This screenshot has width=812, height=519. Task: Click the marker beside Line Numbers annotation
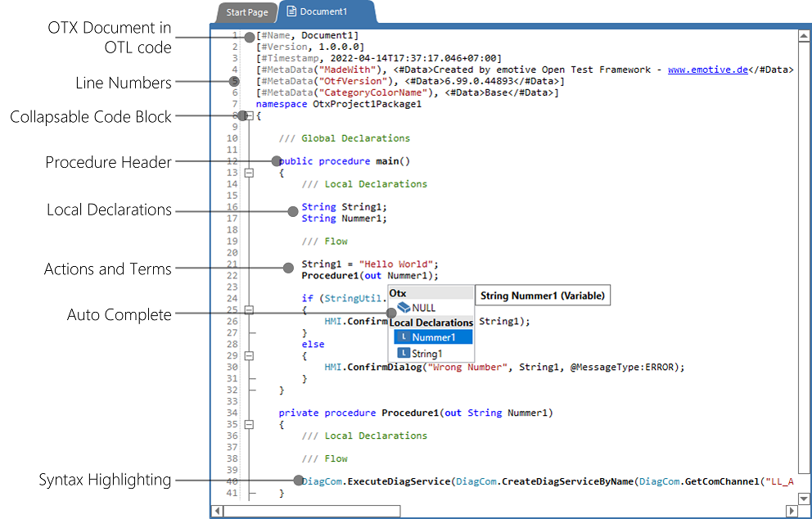click(234, 82)
